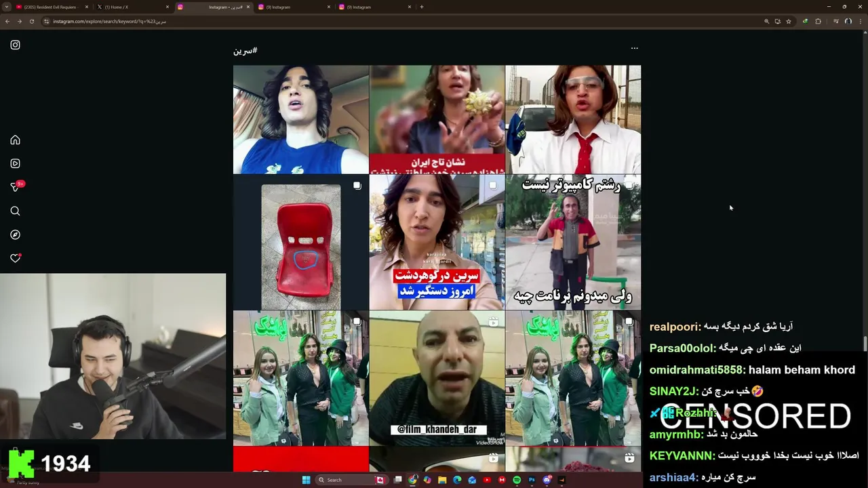Open Discord from the taskbar
This screenshot has width=868, height=488.
click(x=547, y=480)
